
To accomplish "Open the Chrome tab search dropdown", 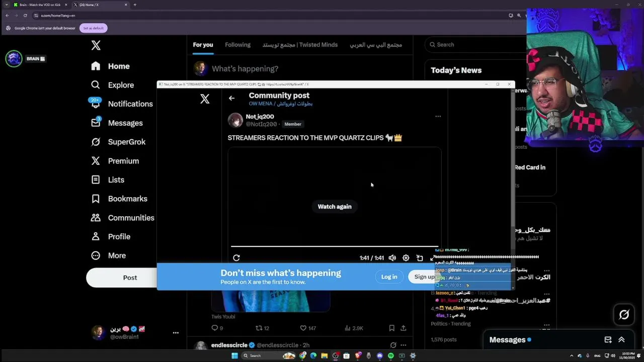I will (x=6, y=5).
